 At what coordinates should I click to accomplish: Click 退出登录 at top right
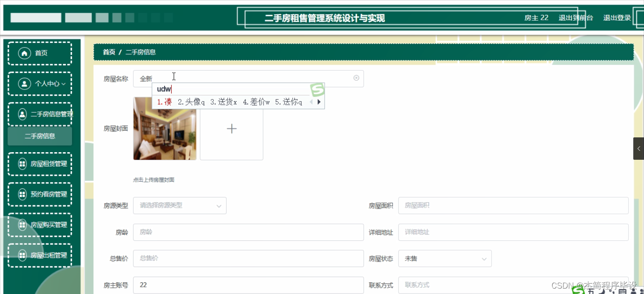(x=617, y=17)
